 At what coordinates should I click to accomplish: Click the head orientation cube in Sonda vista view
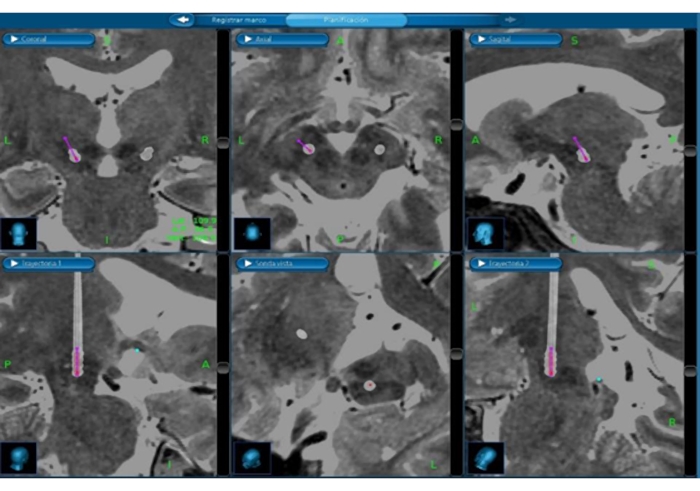[252, 458]
